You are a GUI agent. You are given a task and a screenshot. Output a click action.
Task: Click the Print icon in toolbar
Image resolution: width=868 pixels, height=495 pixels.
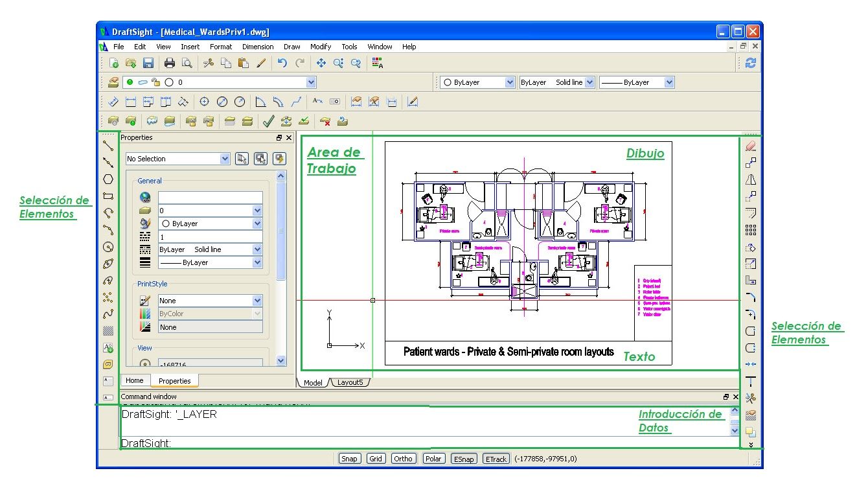click(x=170, y=63)
